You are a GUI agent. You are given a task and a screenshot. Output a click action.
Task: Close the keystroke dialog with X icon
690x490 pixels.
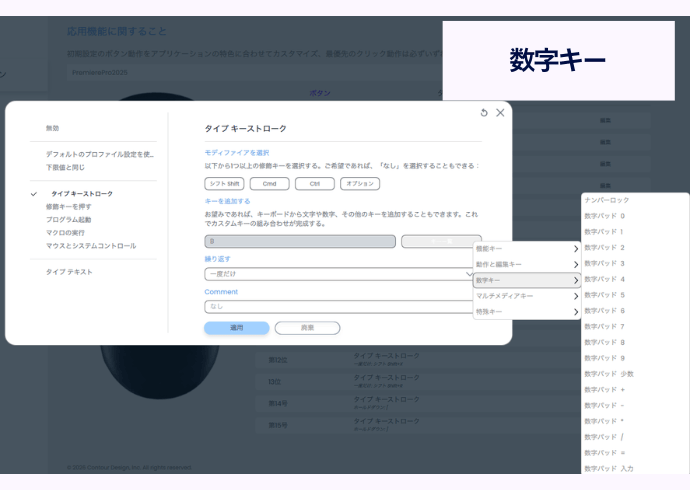pyautogui.click(x=500, y=113)
